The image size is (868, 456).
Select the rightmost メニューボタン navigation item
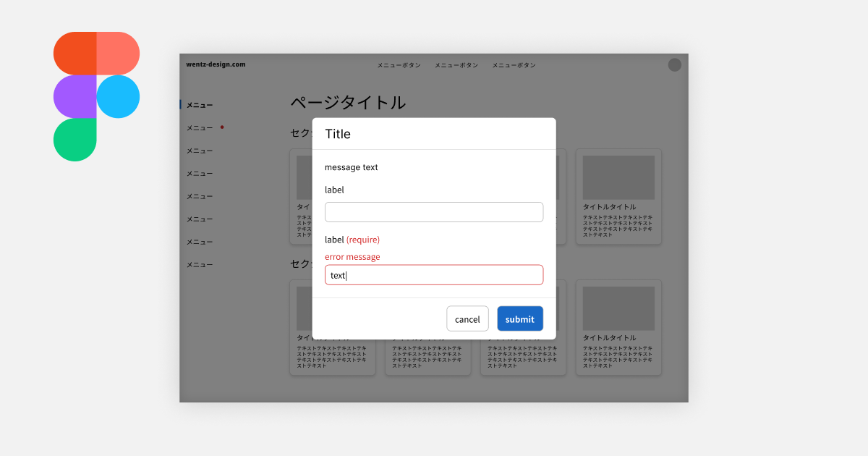point(514,64)
